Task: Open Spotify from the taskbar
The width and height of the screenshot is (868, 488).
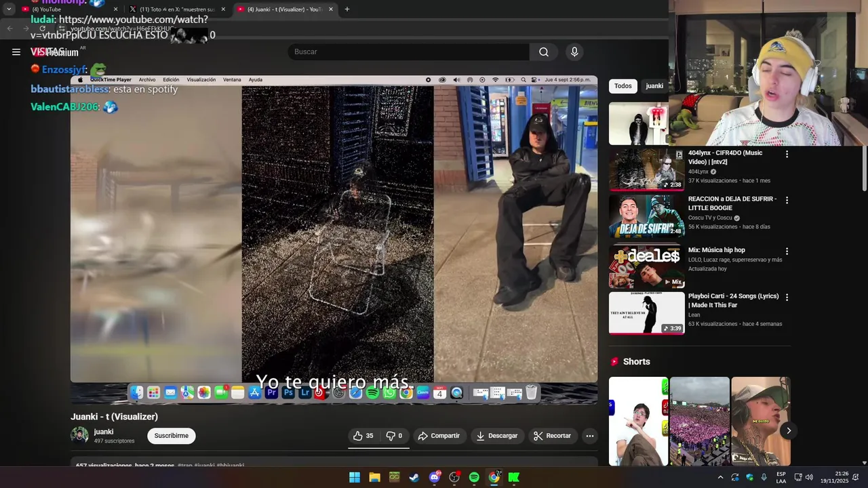Action: (x=474, y=477)
